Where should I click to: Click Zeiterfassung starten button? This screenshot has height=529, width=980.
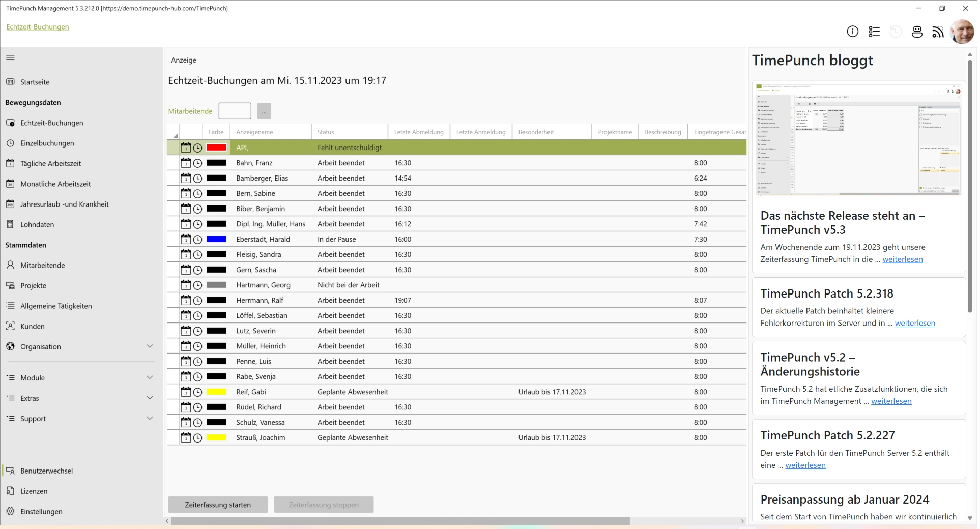[218, 505]
